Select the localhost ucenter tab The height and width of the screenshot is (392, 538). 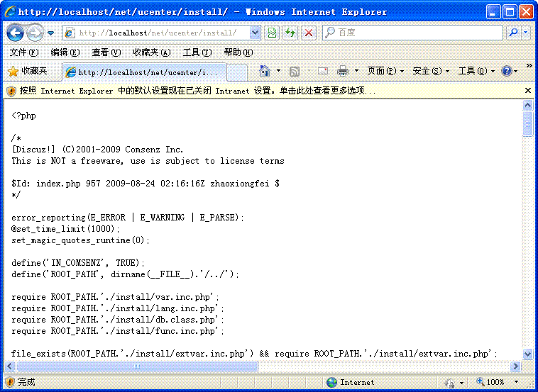click(x=144, y=72)
